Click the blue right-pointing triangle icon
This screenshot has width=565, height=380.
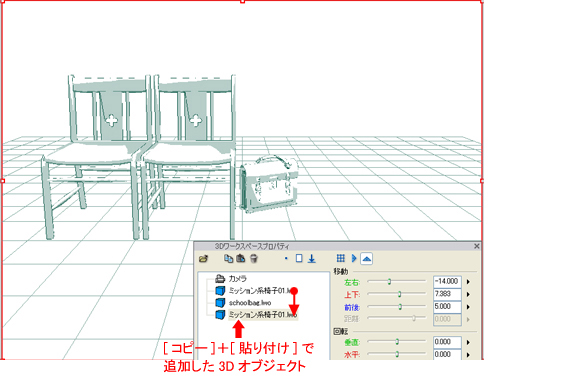[354, 258]
